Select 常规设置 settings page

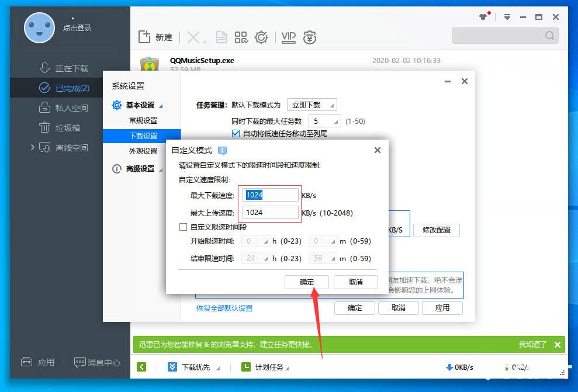[x=143, y=120]
